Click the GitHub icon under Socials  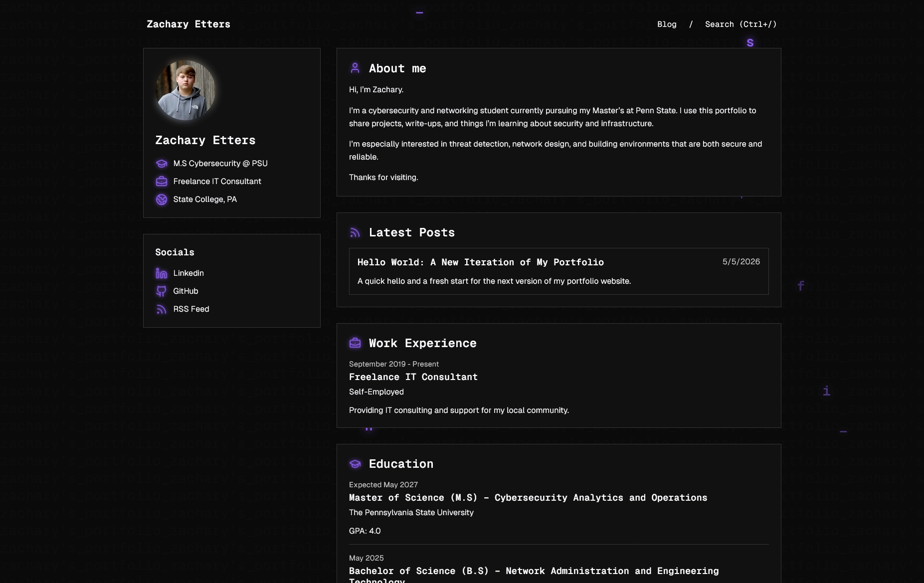pos(162,291)
